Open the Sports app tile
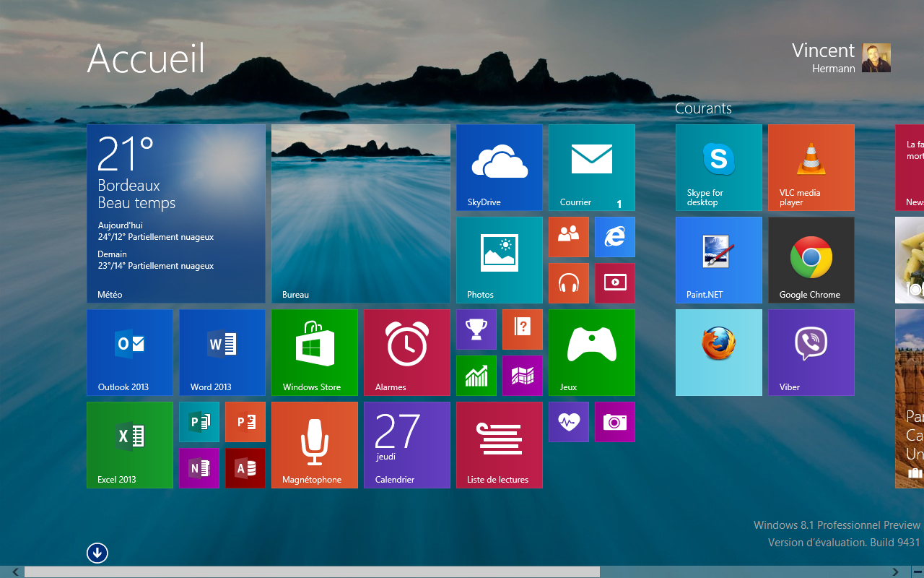The width and height of the screenshot is (924, 578). tap(476, 329)
